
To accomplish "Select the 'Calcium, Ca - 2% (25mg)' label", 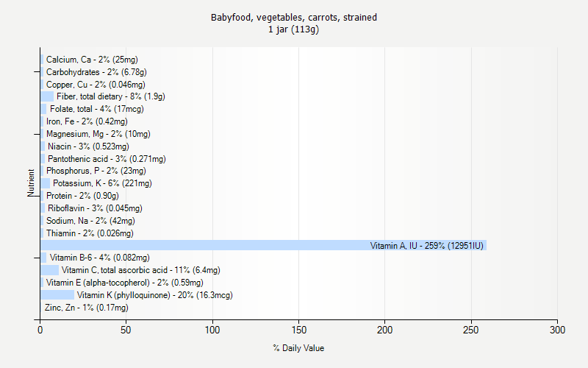I will tap(92, 60).
